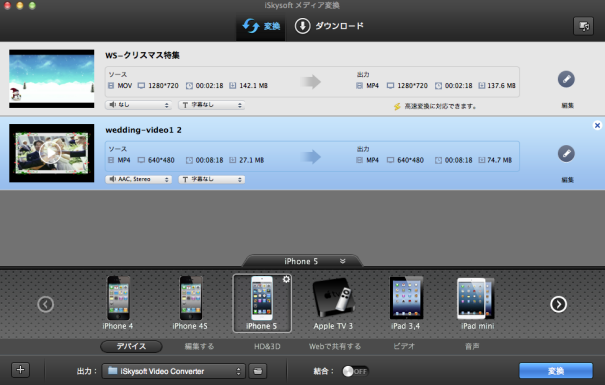Screen dimensions: 605x385
Task: Open the output folder icon button
Action: [258, 371]
